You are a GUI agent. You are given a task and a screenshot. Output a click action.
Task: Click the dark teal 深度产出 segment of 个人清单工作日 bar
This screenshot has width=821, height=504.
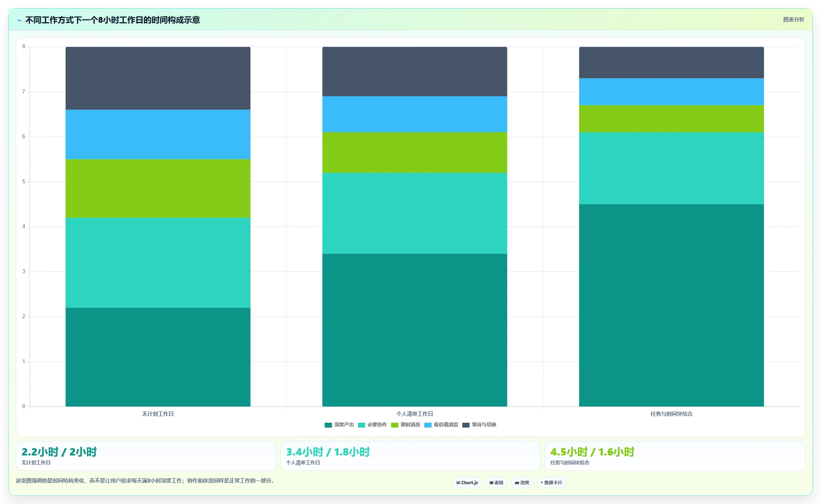415,330
